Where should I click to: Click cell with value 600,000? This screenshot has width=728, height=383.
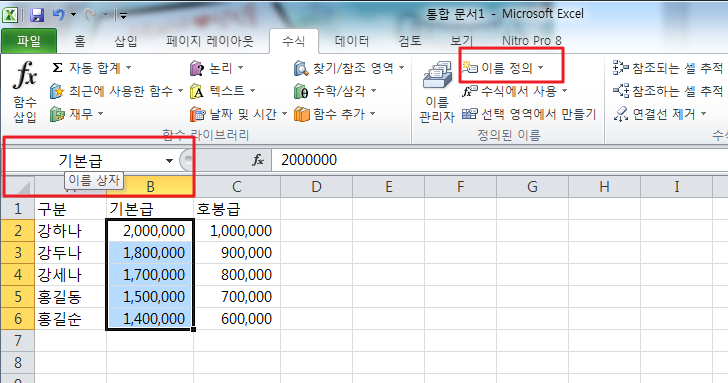[x=237, y=318]
